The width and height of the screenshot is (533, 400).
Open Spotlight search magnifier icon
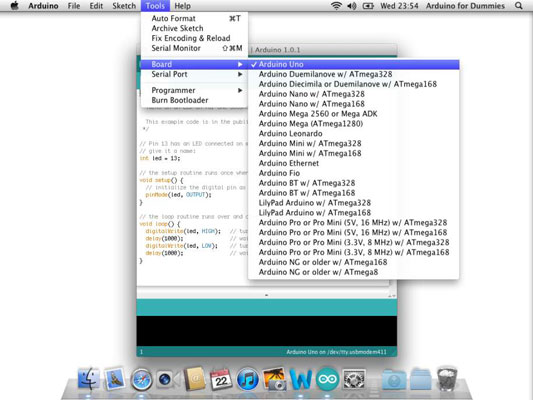click(518, 6)
